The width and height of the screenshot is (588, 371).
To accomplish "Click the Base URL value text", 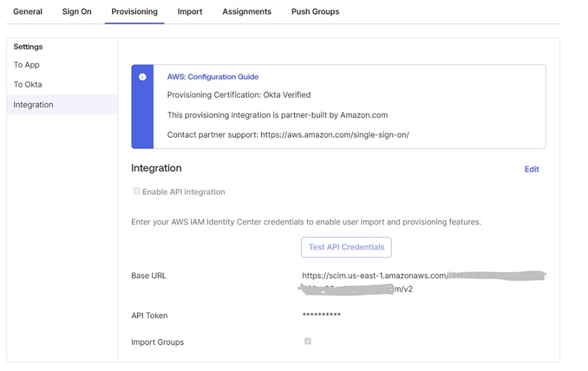I will click(x=424, y=282).
